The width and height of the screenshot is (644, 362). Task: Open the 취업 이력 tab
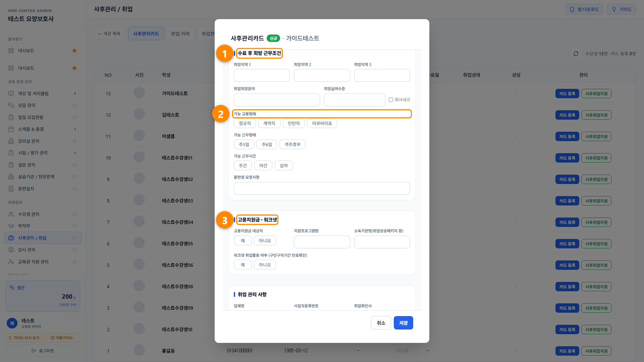pos(180,34)
